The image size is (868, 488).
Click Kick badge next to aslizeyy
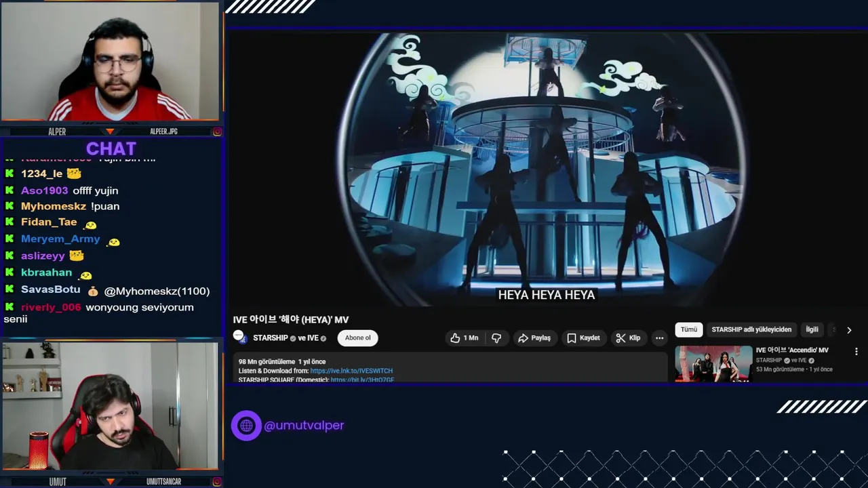pyautogui.click(x=9, y=256)
